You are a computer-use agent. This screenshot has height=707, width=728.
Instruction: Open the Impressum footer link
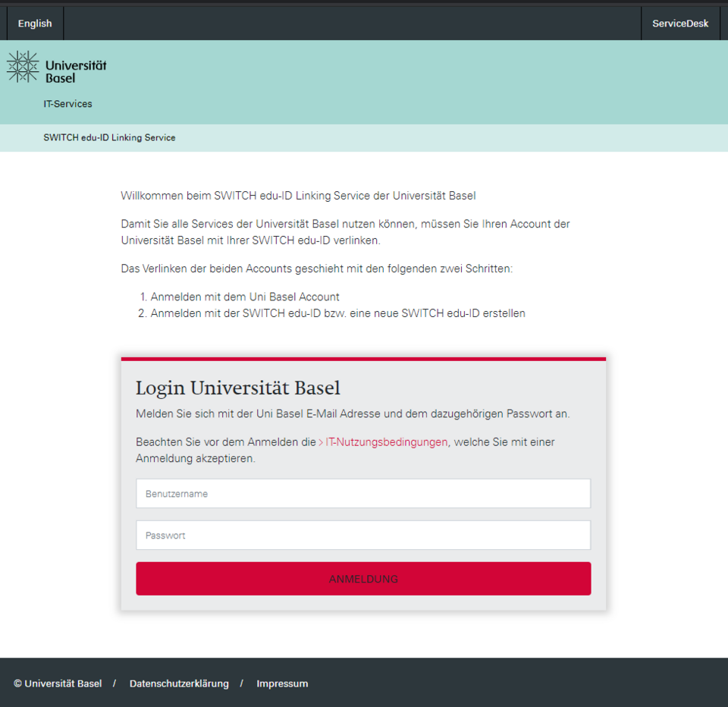tap(282, 683)
